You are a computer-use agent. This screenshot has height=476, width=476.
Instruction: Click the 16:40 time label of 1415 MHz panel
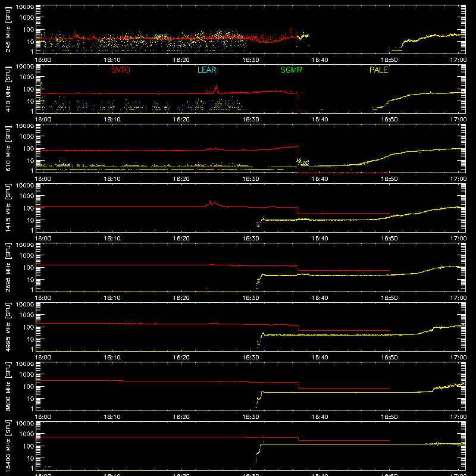pos(320,239)
